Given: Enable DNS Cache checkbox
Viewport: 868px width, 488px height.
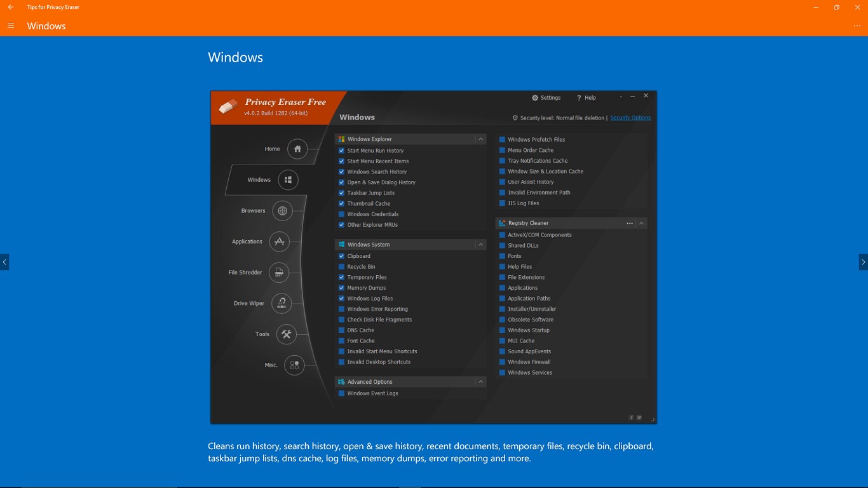Looking at the screenshot, I should [x=342, y=330].
